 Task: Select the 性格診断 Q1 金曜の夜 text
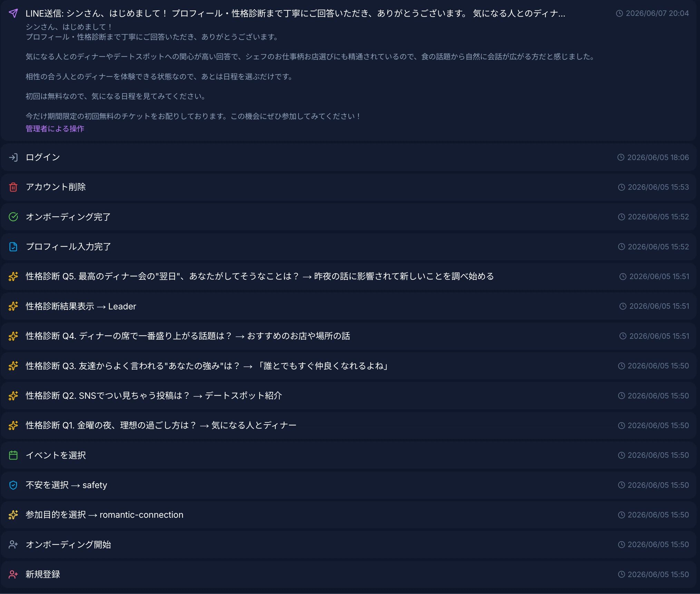161,426
